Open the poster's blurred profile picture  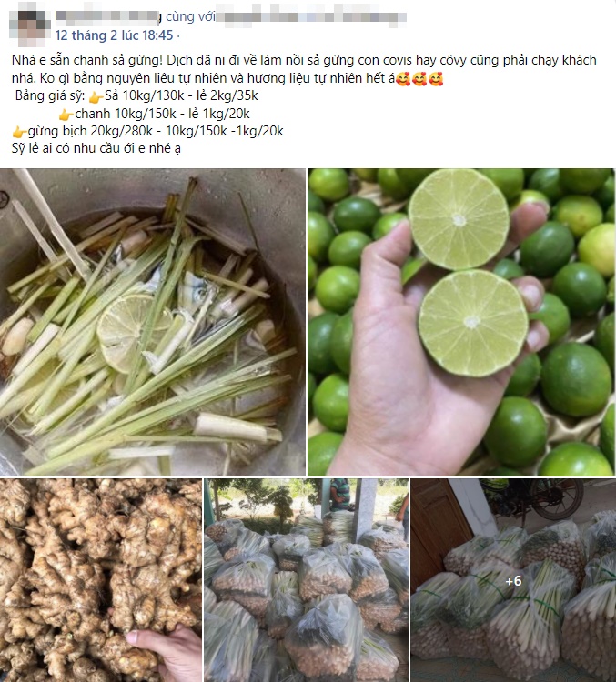(x=30, y=24)
